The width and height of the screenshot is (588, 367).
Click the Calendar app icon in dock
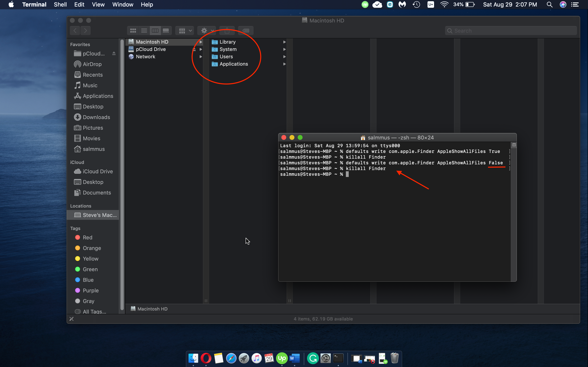[266, 358]
